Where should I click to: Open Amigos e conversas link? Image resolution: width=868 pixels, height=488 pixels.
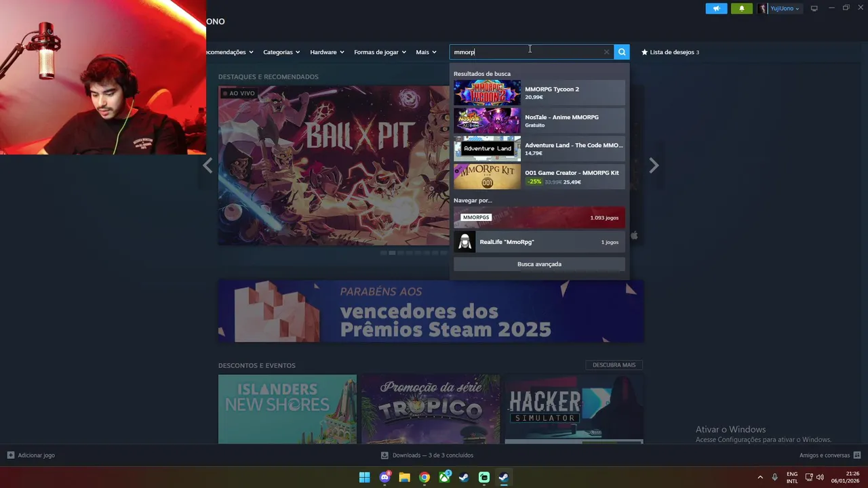[x=825, y=455]
